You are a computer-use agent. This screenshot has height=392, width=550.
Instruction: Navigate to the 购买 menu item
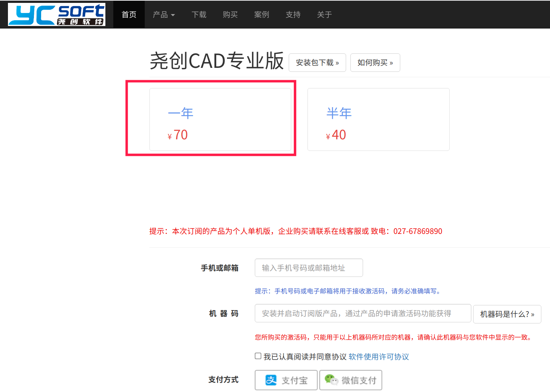(x=230, y=14)
